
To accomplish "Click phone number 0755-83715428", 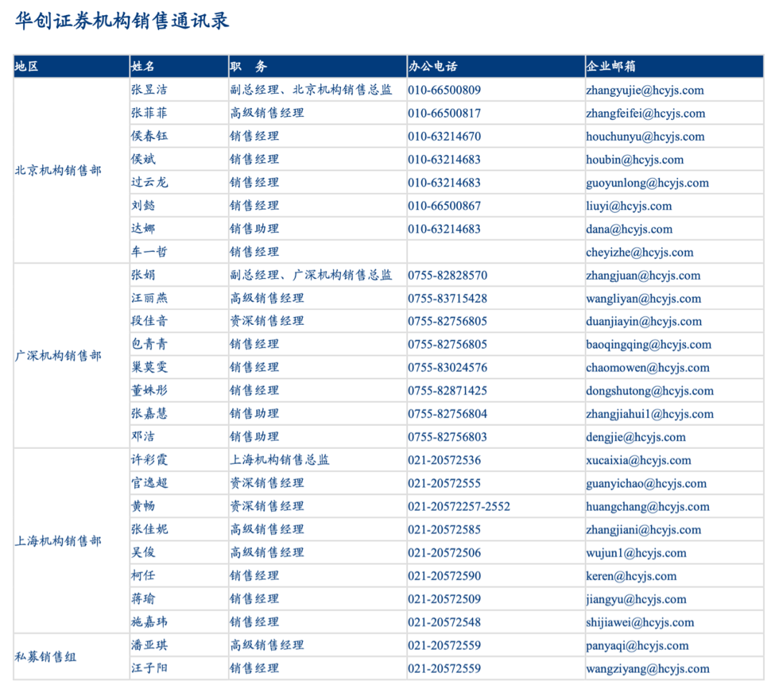I will pos(448,299).
